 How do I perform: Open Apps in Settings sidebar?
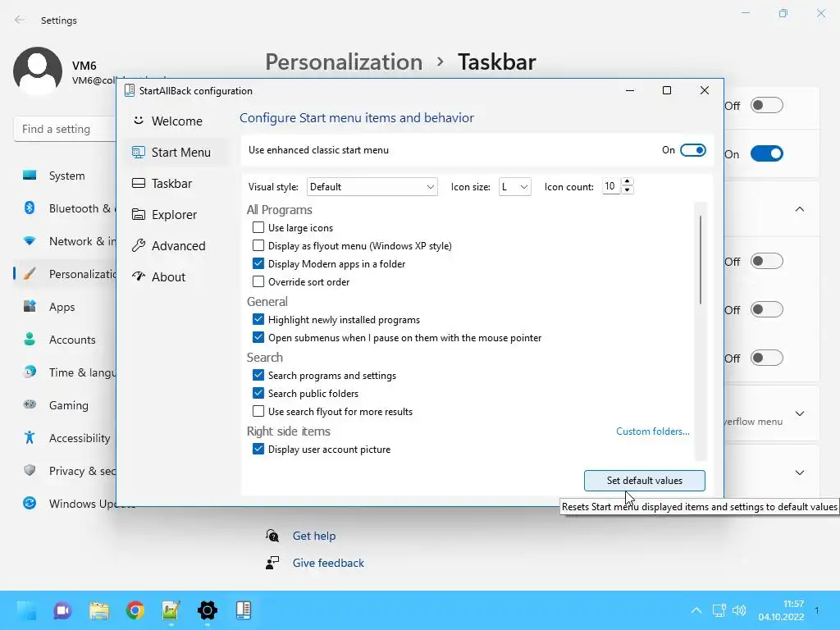click(x=66, y=307)
